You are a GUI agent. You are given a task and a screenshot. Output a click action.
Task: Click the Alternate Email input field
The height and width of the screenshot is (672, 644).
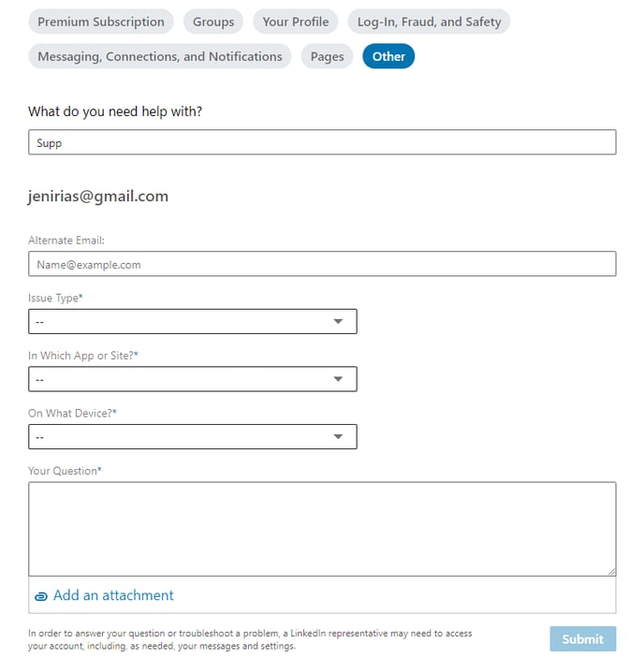[x=322, y=264]
